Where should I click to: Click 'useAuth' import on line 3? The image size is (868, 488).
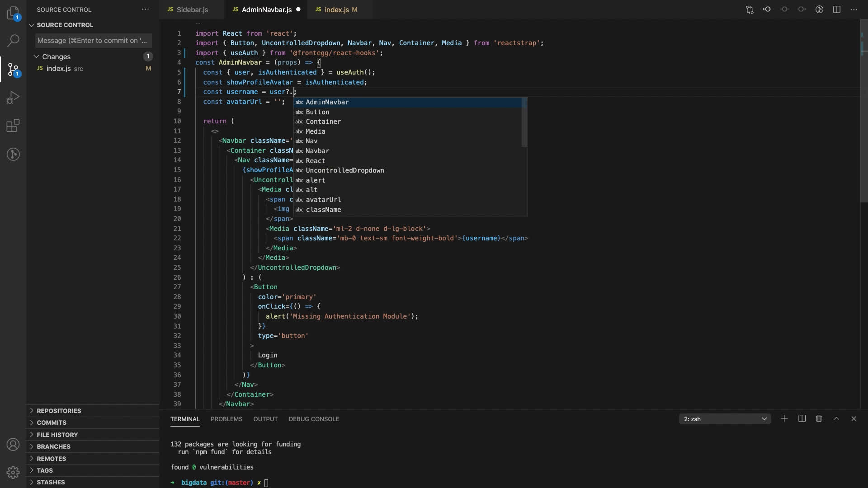pos(244,53)
